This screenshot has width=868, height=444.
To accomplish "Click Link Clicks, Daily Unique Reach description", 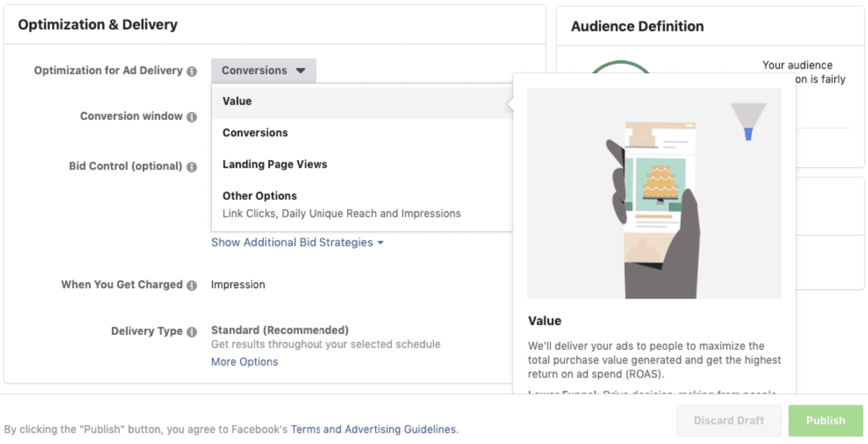I will coord(341,214).
